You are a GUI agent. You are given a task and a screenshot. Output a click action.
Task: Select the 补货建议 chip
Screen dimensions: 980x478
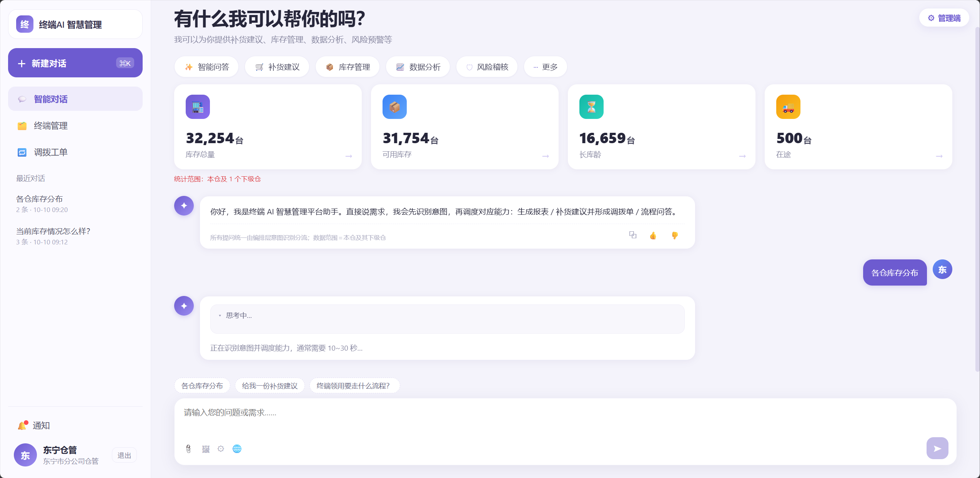click(277, 67)
